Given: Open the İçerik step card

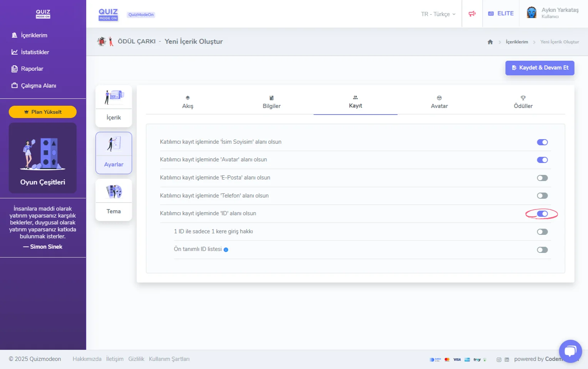Looking at the screenshot, I should point(114,106).
